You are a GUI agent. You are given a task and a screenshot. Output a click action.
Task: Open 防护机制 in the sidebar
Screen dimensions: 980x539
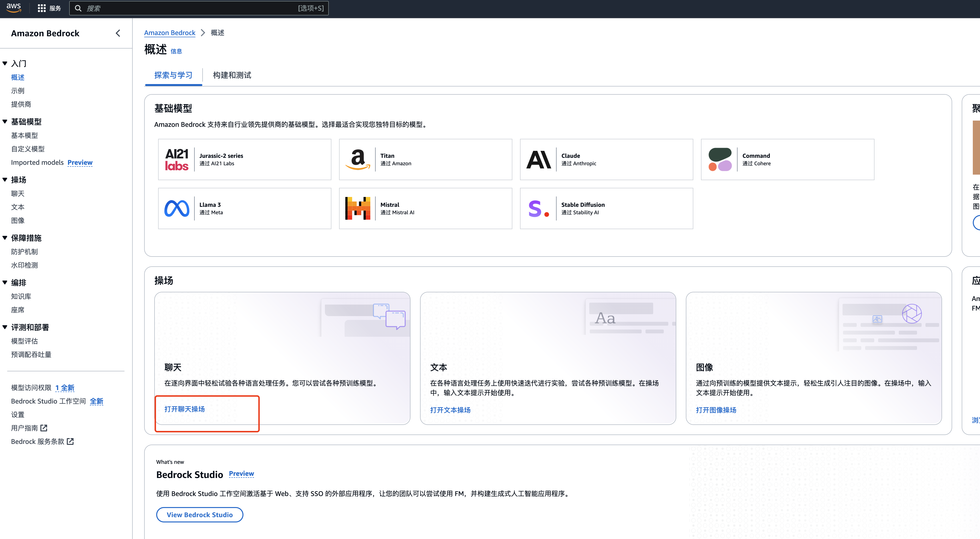24,251
